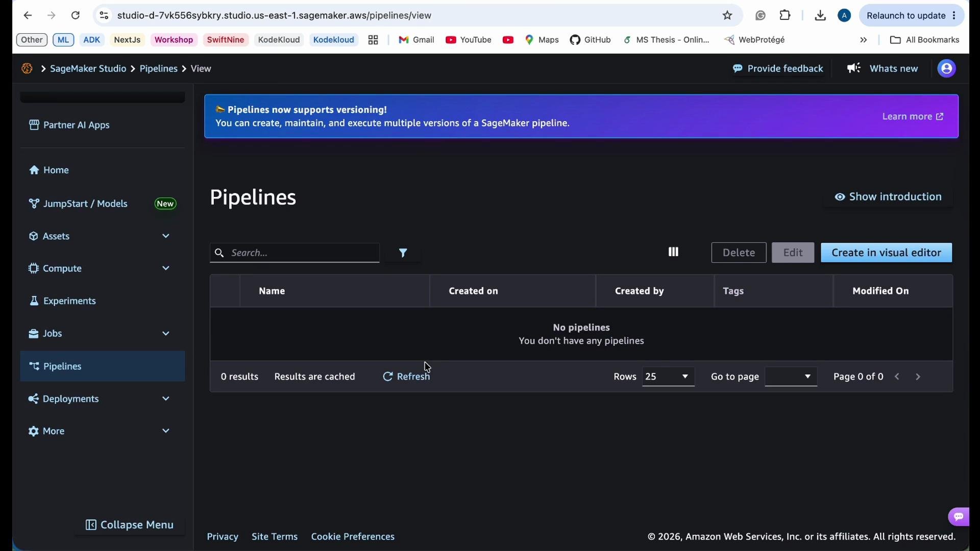The width and height of the screenshot is (980, 551).
Task: Open the Grammarly extension icon
Action: pos(761,16)
